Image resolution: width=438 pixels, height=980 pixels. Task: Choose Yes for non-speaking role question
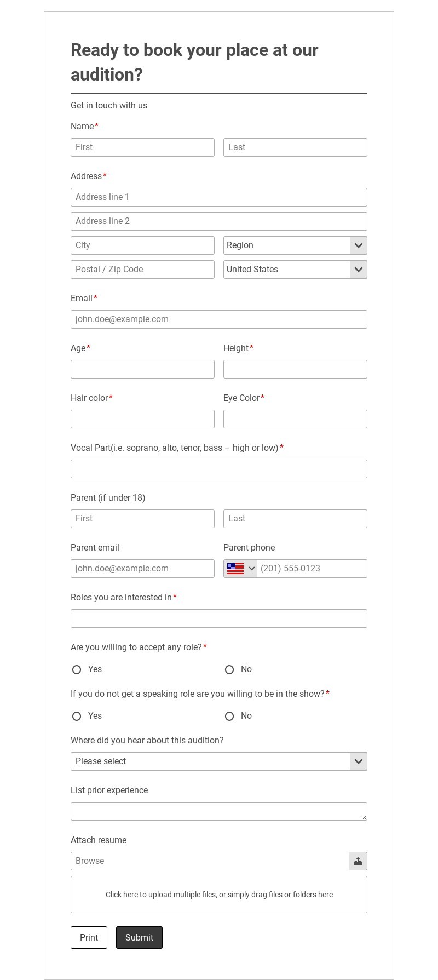(77, 716)
